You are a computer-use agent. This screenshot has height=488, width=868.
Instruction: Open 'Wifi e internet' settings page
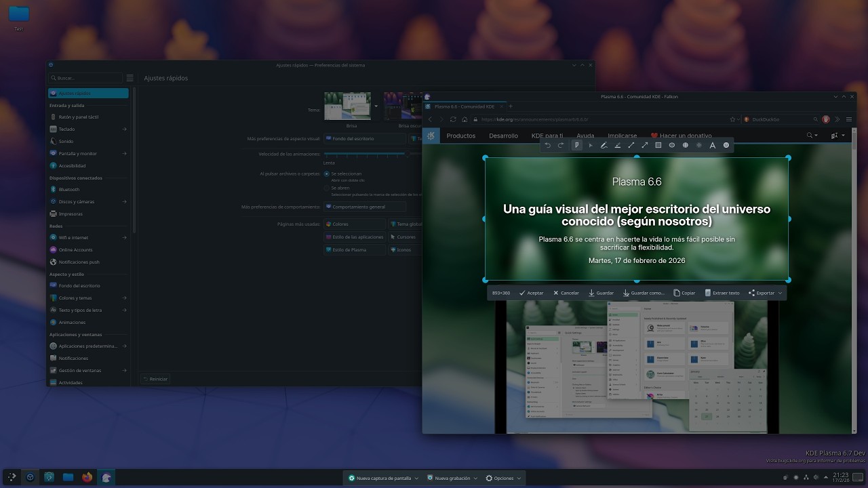88,238
